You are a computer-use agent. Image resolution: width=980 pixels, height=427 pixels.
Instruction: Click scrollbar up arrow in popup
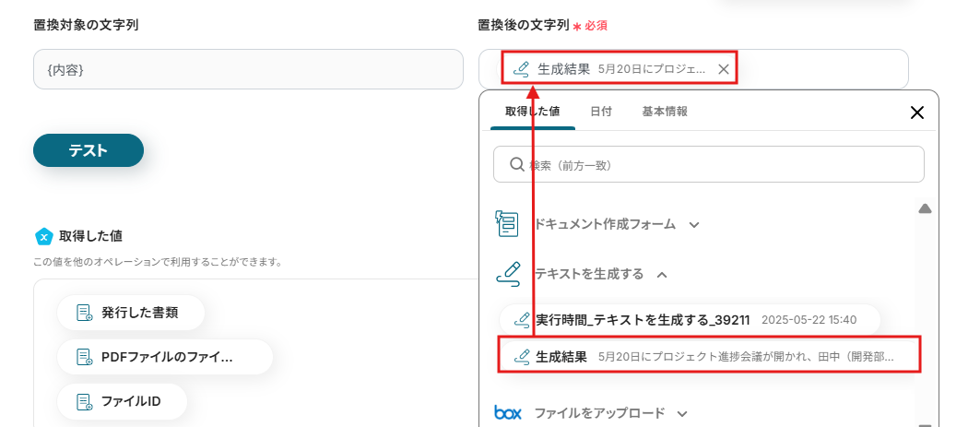pos(925,208)
